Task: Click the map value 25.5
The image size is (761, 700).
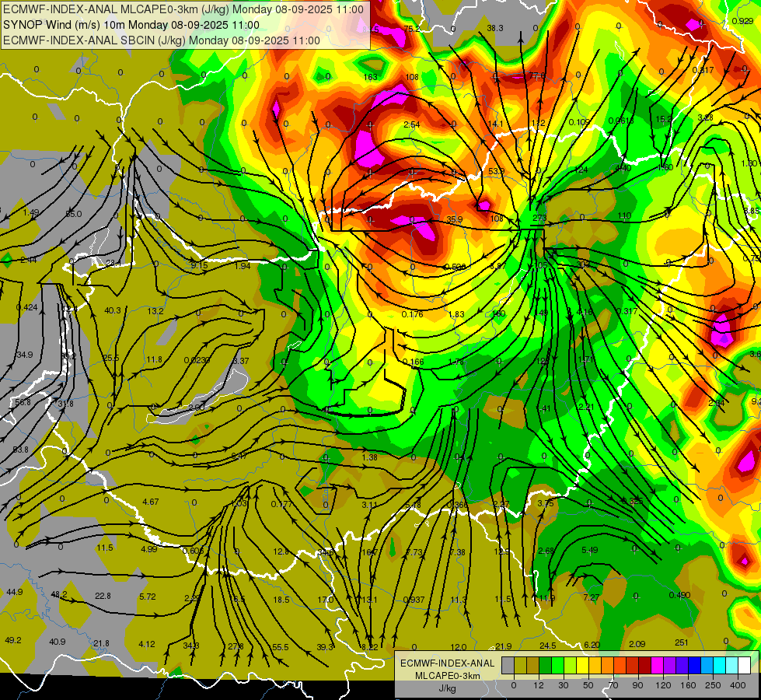Action: (x=110, y=358)
